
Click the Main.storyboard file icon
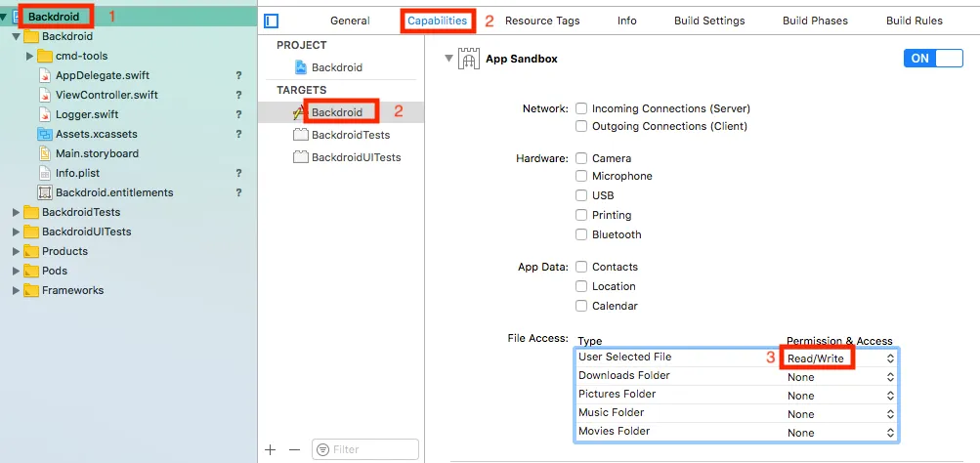pos(45,153)
